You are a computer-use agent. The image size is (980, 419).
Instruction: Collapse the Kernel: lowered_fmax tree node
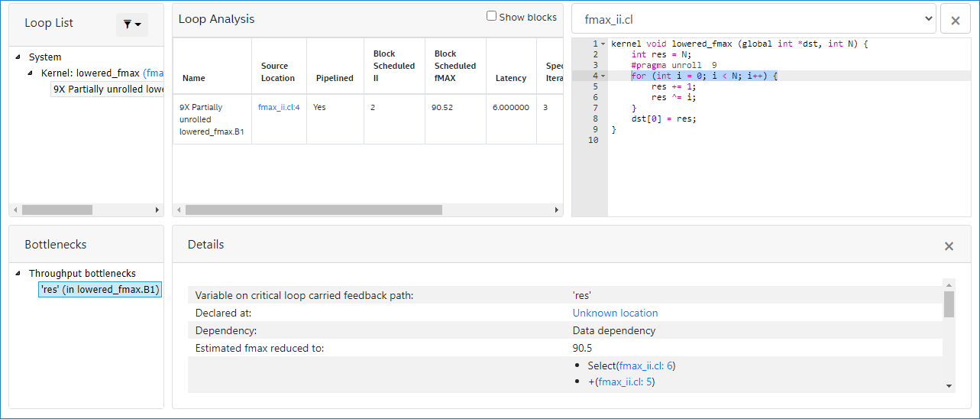tap(31, 73)
